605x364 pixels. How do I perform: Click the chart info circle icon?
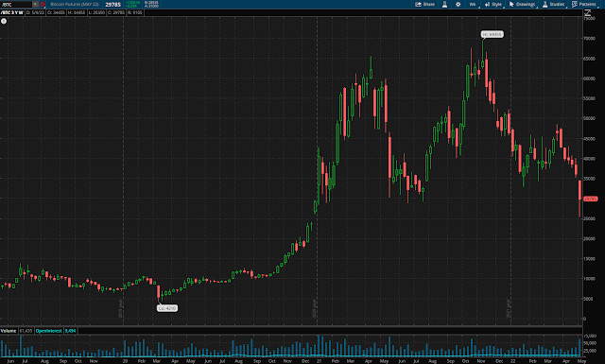[4, 21]
